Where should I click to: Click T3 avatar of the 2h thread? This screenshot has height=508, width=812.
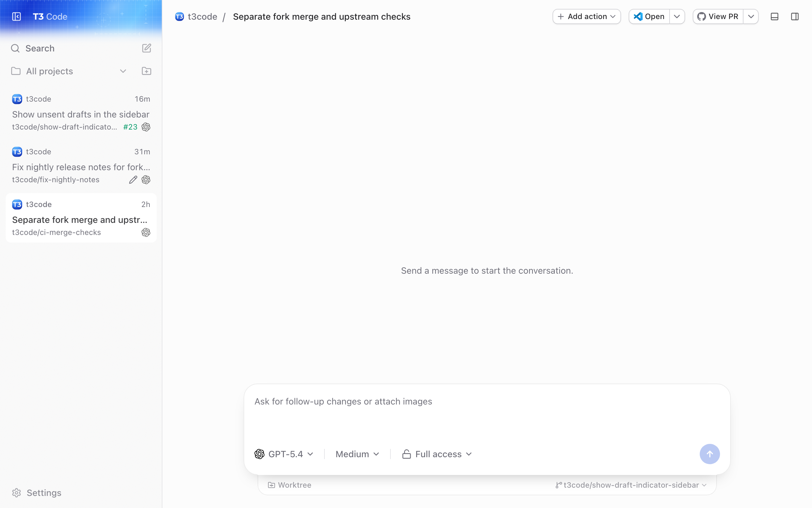17,204
